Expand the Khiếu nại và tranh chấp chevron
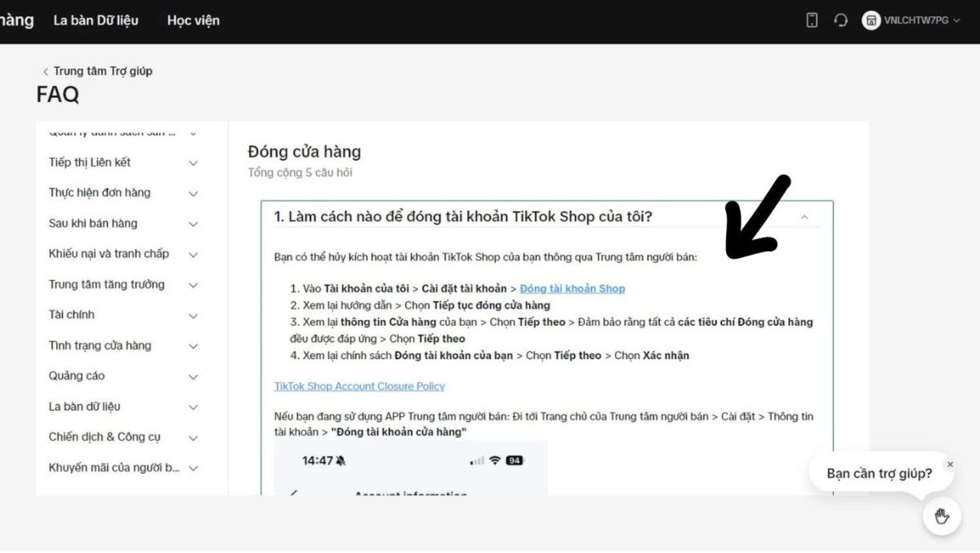 click(x=193, y=255)
